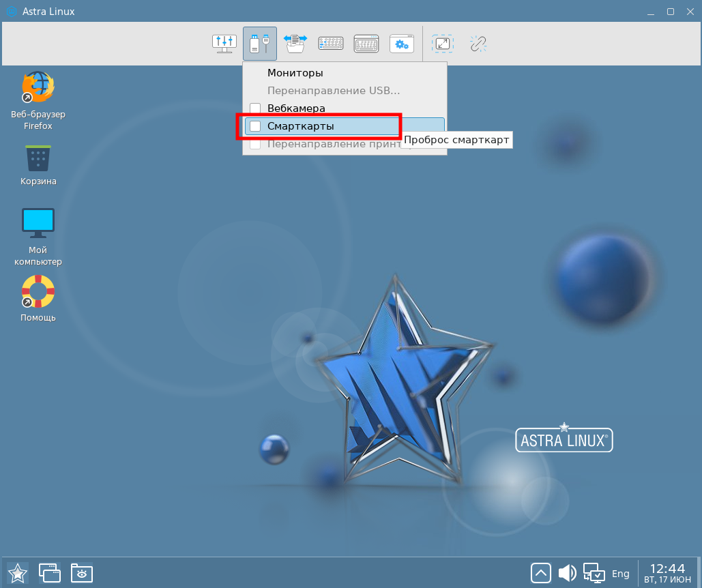
Task: Open the window settings gear toolbar icon
Action: pos(402,44)
